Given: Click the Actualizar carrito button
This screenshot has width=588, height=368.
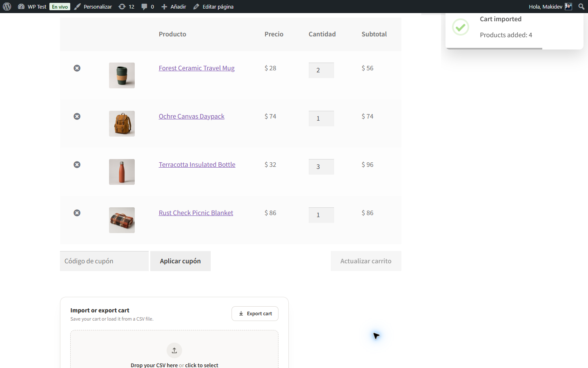Looking at the screenshot, I should click(x=366, y=261).
